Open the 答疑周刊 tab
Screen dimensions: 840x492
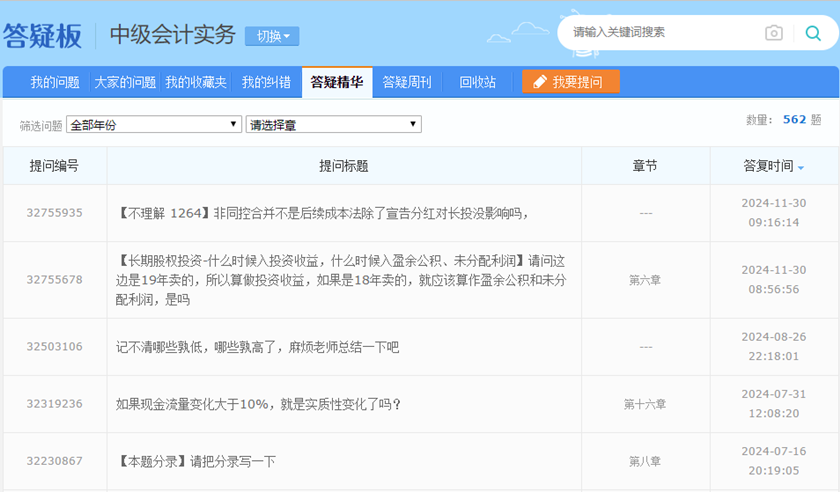tap(407, 82)
